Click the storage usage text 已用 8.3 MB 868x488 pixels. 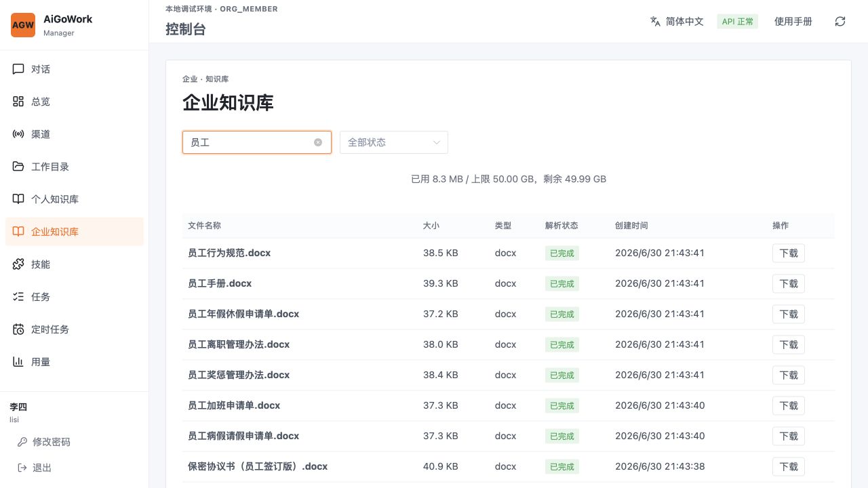point(437,179)
